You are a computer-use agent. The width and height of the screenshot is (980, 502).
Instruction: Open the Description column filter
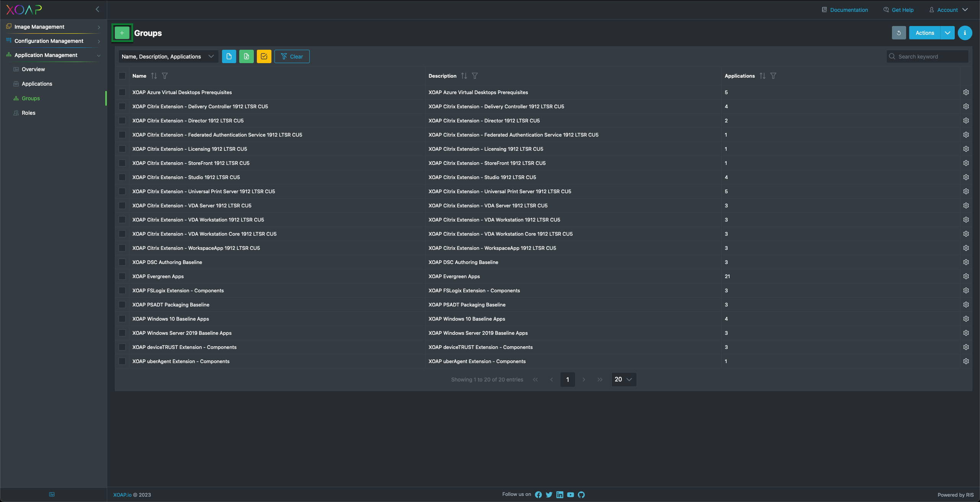[x=475, y=76]
